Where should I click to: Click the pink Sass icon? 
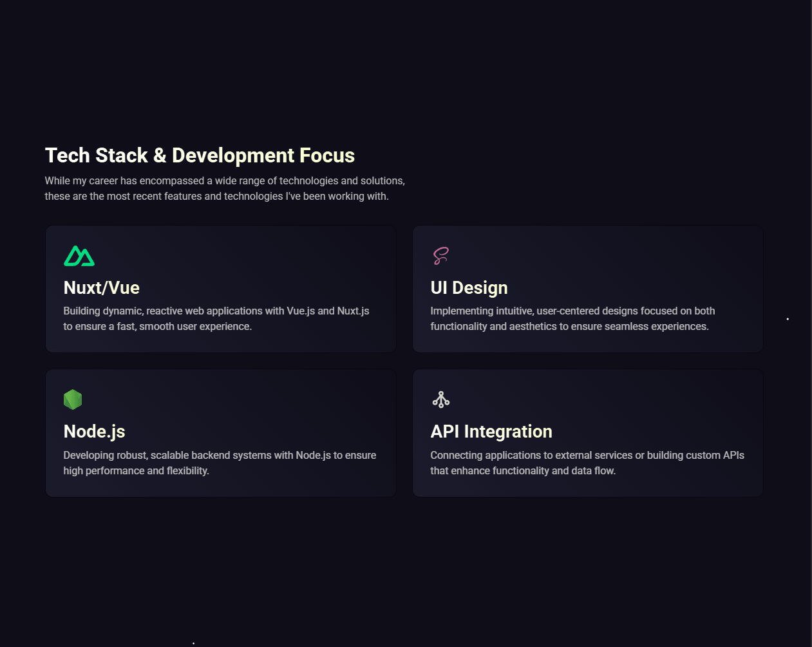pyautogui.click(x=440, y=256)
